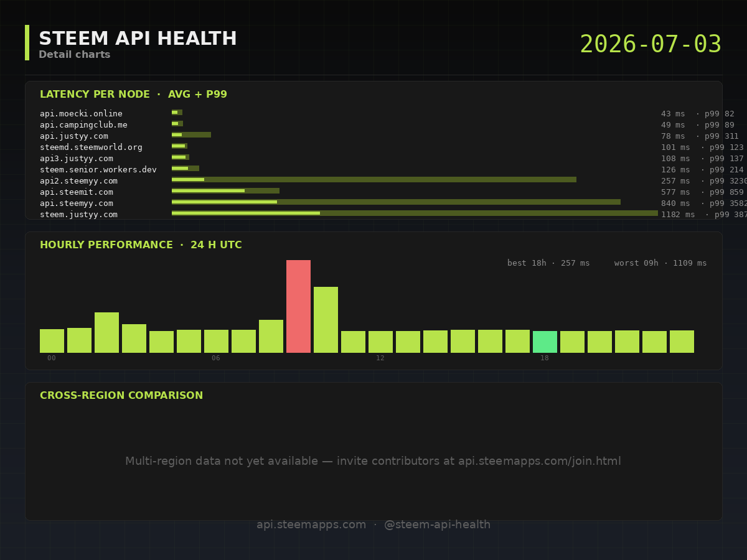Select the api.steemyy.com node name
The width and height of the screenshot is (747, 560).
click(x=76, y=203)
